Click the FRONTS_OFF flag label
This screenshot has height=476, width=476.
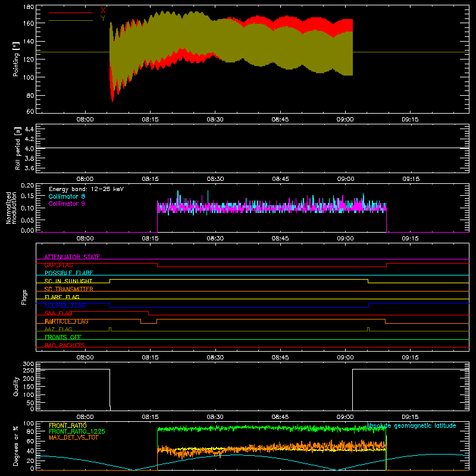[63, 337]
